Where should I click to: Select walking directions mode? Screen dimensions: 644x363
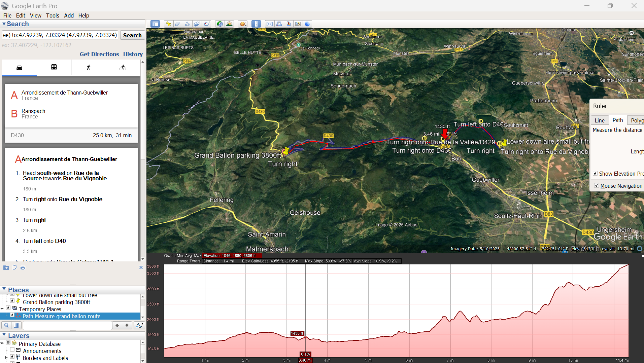(89, 68)
